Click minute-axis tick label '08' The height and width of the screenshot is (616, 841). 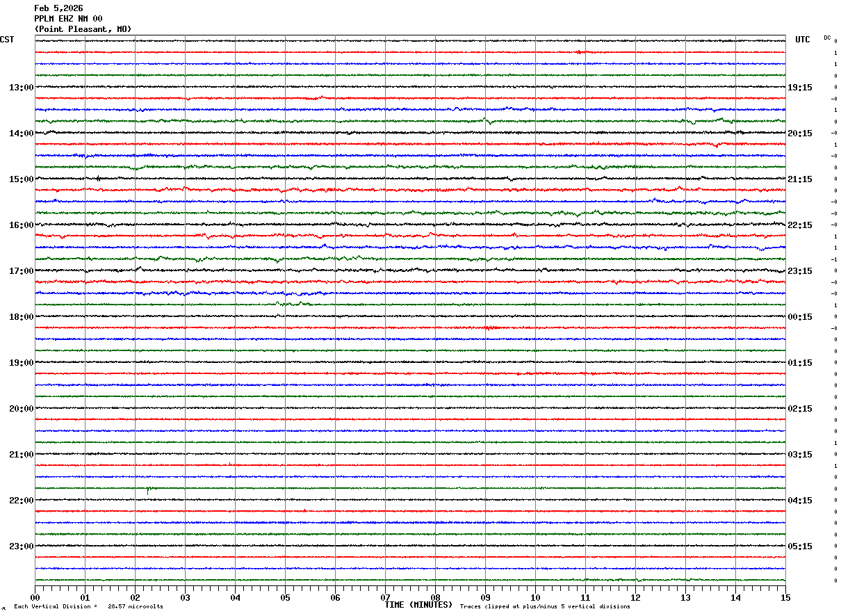(x=435, y=598)
